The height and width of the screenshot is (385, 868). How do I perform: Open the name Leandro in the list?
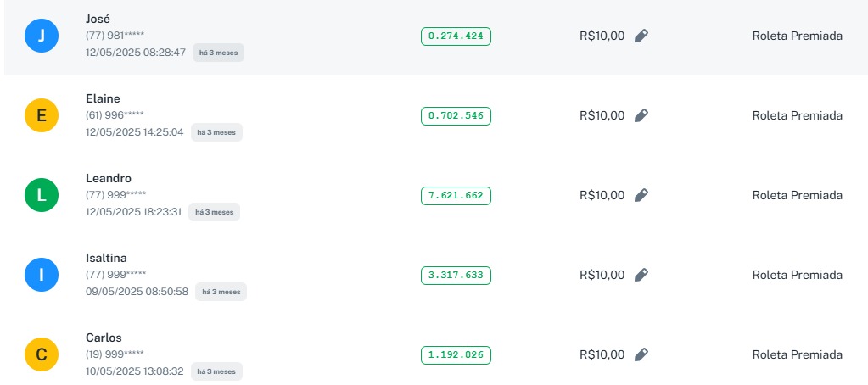point(109,178)
